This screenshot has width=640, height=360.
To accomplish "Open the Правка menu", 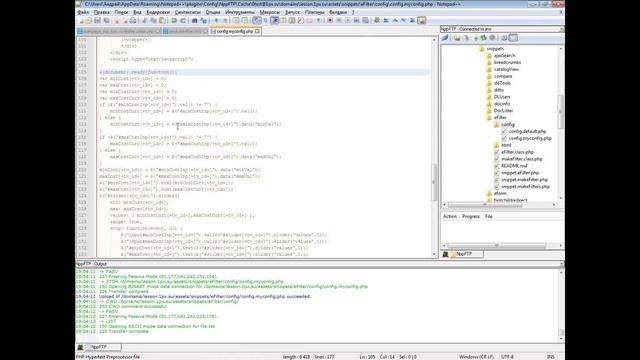I will tap(101, 12).
